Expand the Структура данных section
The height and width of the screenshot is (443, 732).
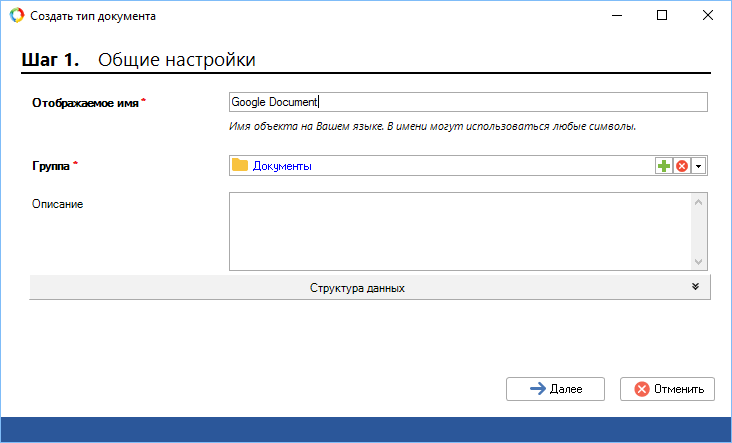(x=357, y=288)
